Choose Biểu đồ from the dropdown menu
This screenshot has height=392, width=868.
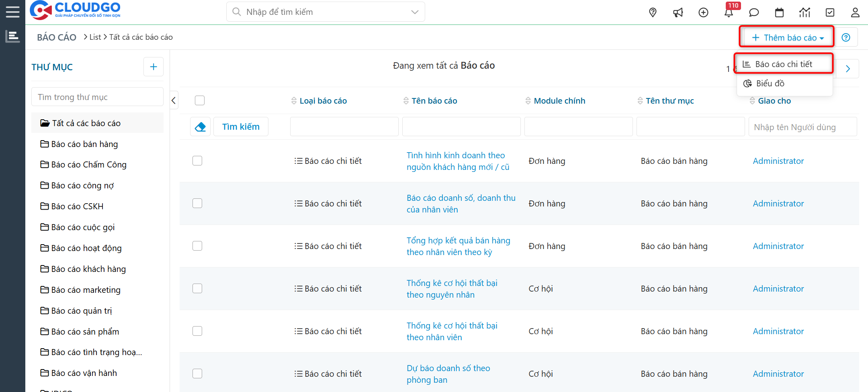point(770,84)
